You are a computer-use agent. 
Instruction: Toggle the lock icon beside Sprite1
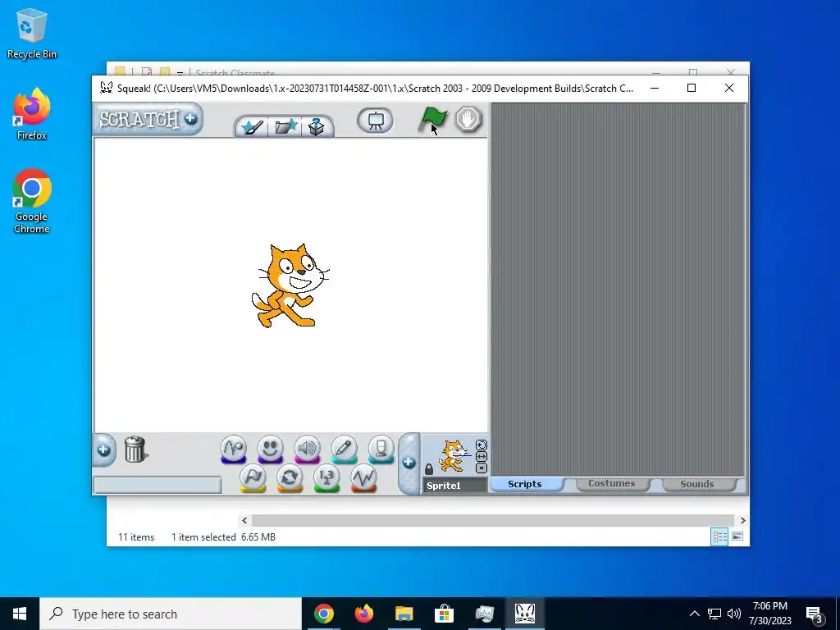tap(428, 469)
